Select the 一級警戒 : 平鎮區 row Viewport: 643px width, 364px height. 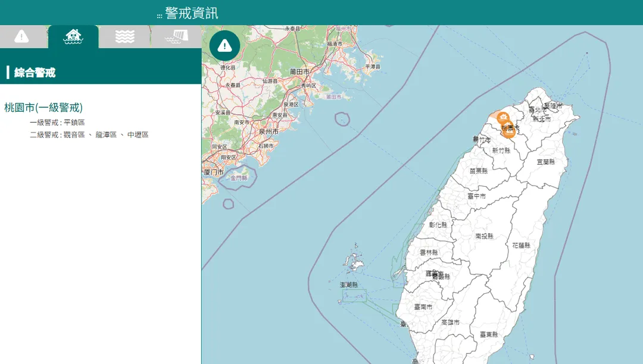57,123
